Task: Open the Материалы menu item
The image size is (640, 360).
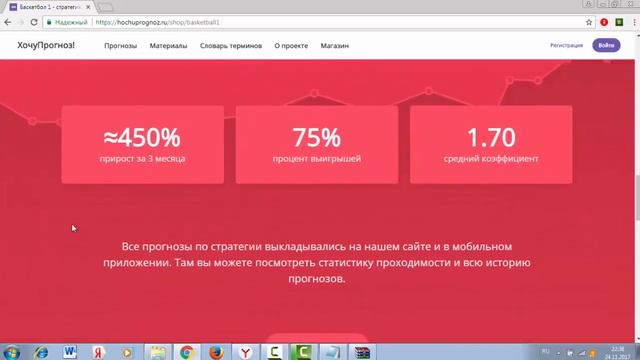Action: tap(168, 46)
